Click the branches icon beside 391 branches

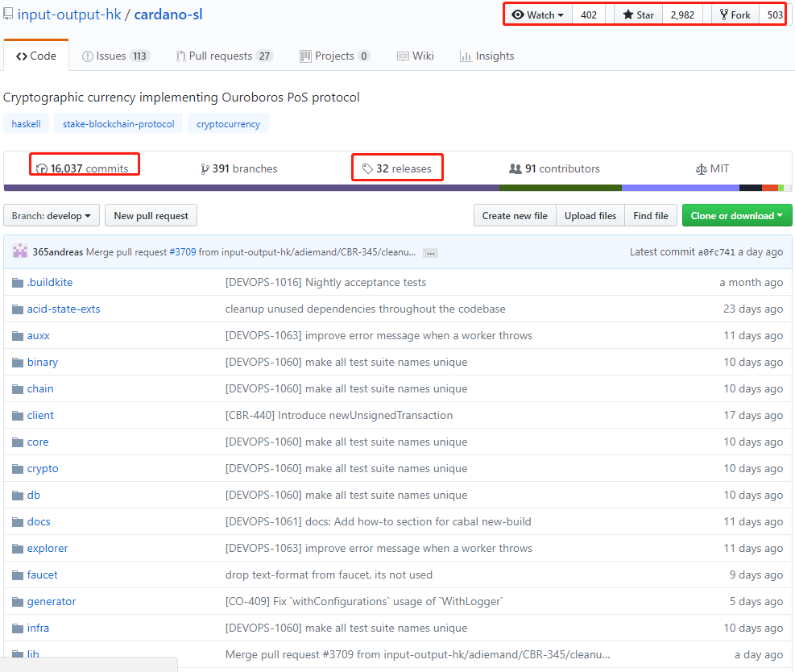205,169
